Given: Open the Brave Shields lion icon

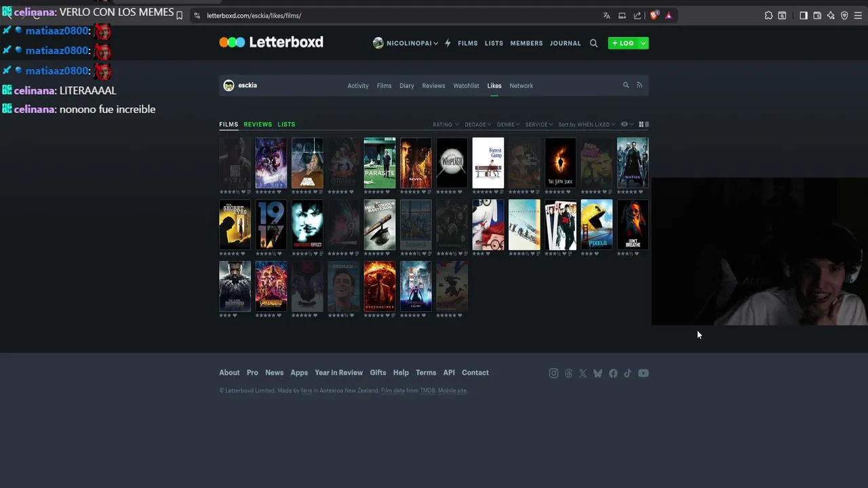Looking at the screenshot, I should click(654, 16).
